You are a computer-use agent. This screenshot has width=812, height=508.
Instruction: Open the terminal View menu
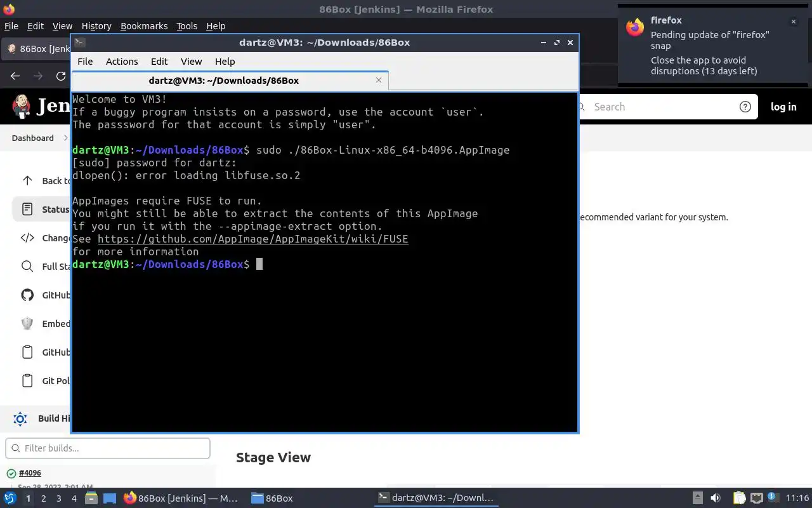191,62
